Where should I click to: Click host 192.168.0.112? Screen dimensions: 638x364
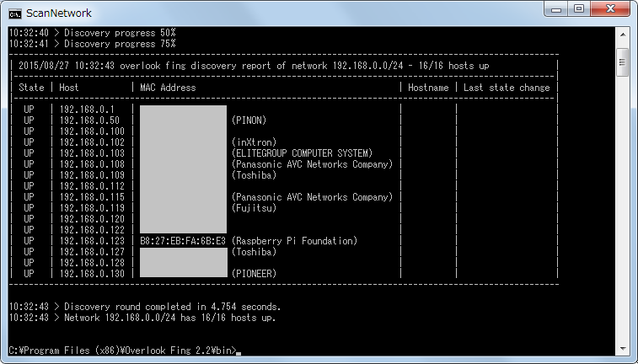pos(92,186)
